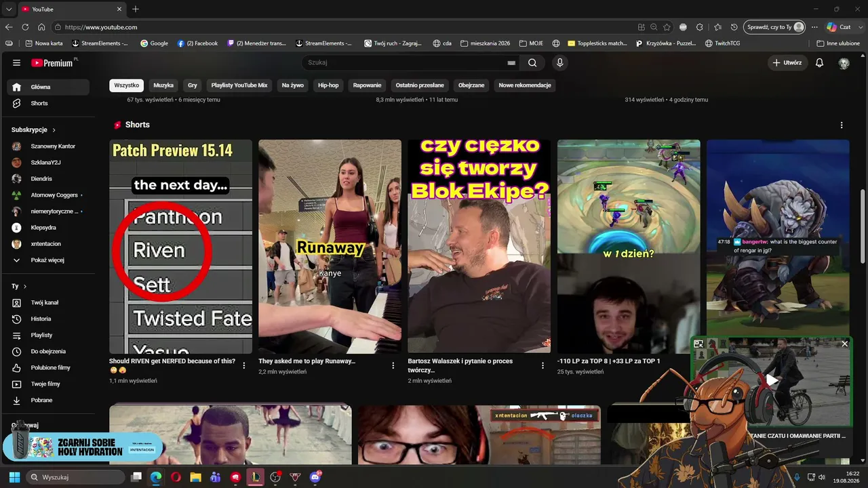Open the on-screen keyboard in search box
Screen dimensions: 868x488
(511, 63)
